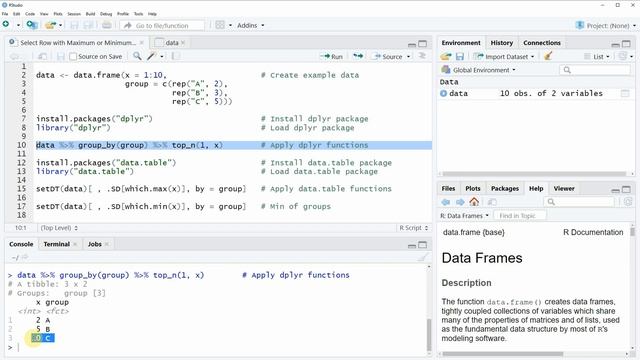Click the Run button
The image size is (640, 360).
coord(331,56)
